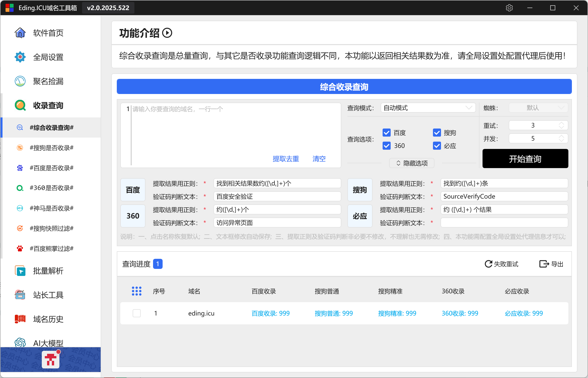Image resolution: width=588 pixels, height=378 pixels.
Task: Click the 360 访问异常页面 input field
Action: tap(277, 223)
